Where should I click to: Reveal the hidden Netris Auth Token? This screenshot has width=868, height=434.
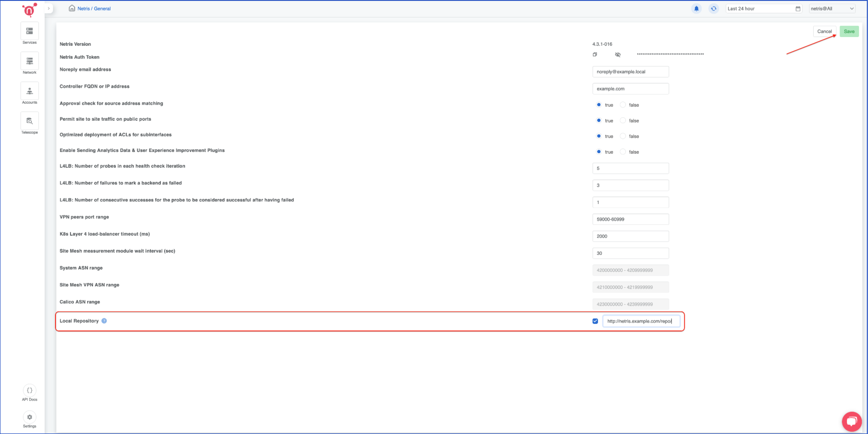618,54
